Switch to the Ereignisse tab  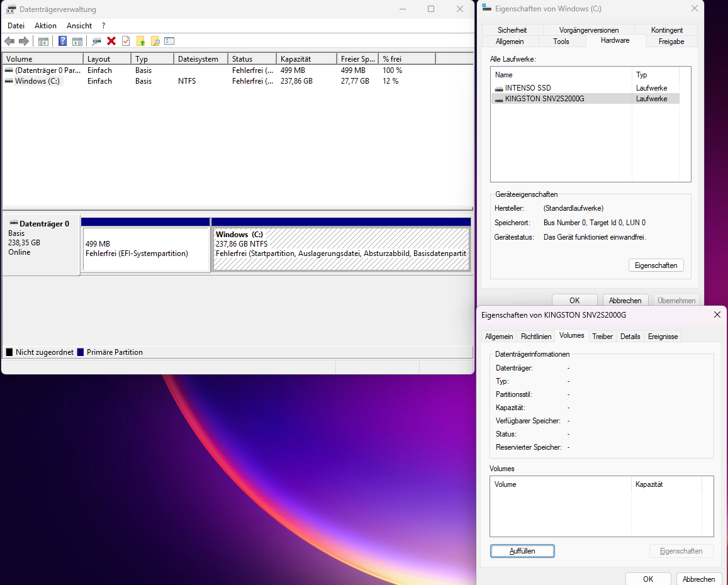[663, 336]
